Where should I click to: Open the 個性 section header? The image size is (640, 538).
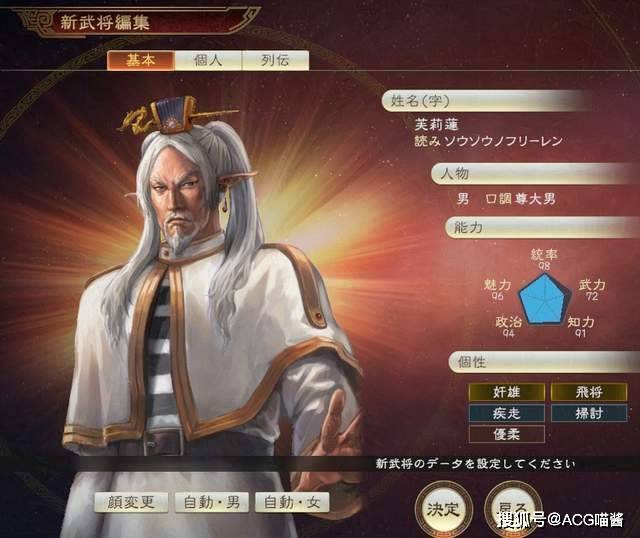pyautogui.click(x=544, y=362)
